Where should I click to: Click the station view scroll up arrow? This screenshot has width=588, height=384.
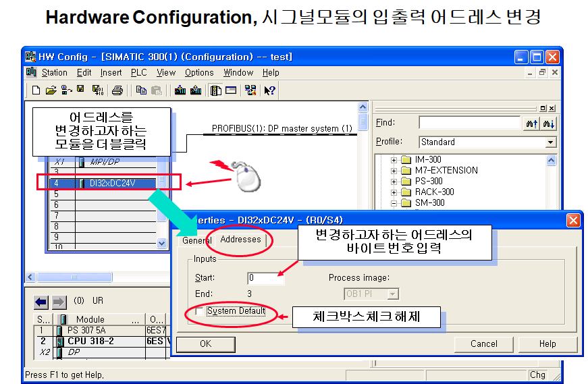coord(363,107)
